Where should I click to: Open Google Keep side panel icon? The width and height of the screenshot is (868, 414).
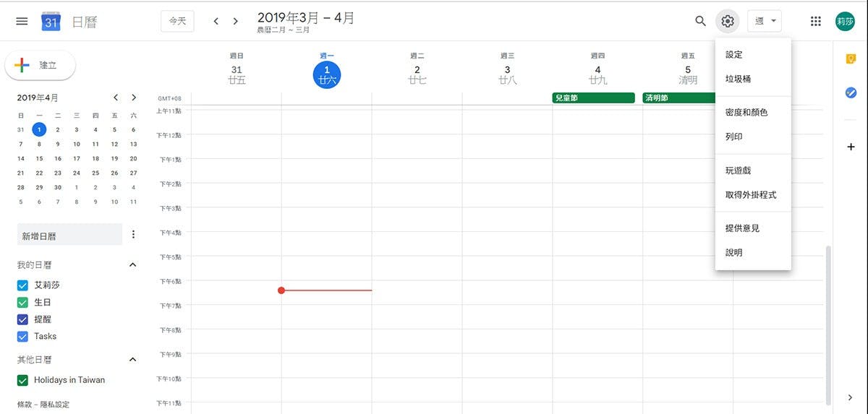pyautogui.click(x=851, y=59)
